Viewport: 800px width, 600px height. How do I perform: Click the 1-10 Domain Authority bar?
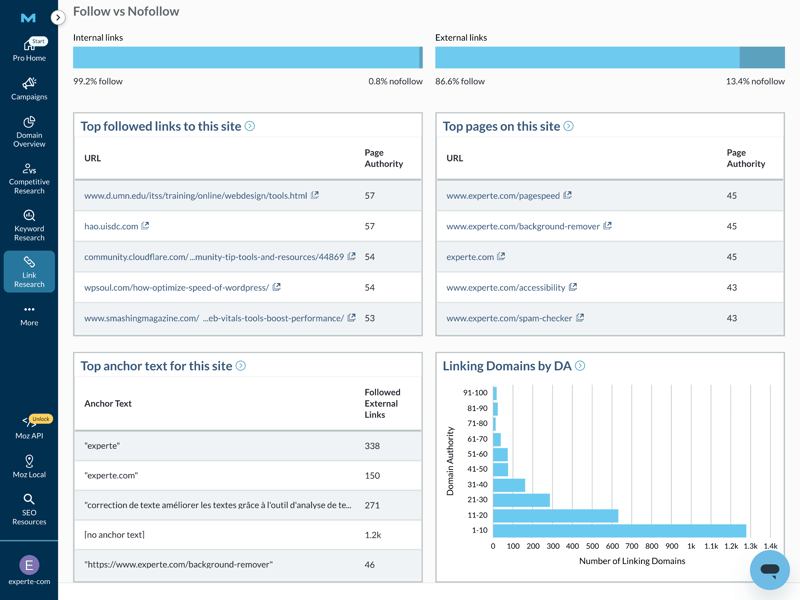point(619,530)
